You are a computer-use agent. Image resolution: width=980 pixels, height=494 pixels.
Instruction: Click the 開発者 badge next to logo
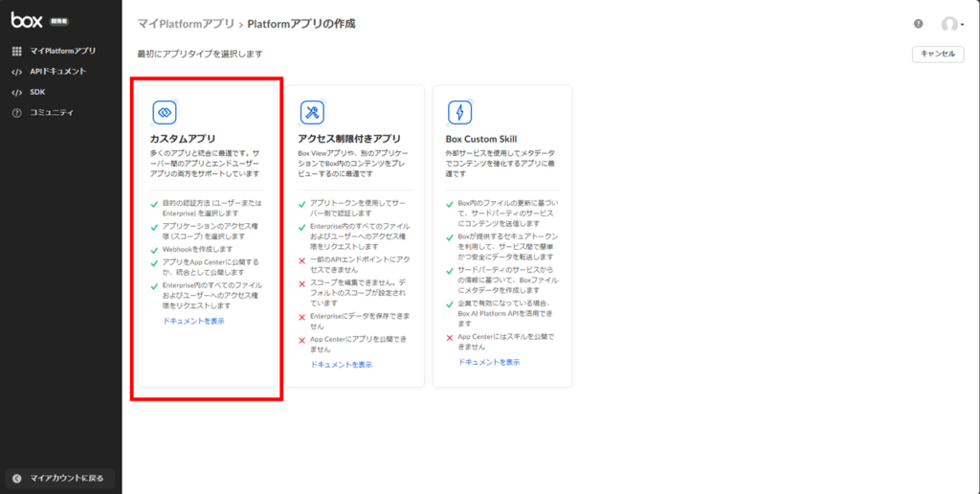[x=58, y=21]
